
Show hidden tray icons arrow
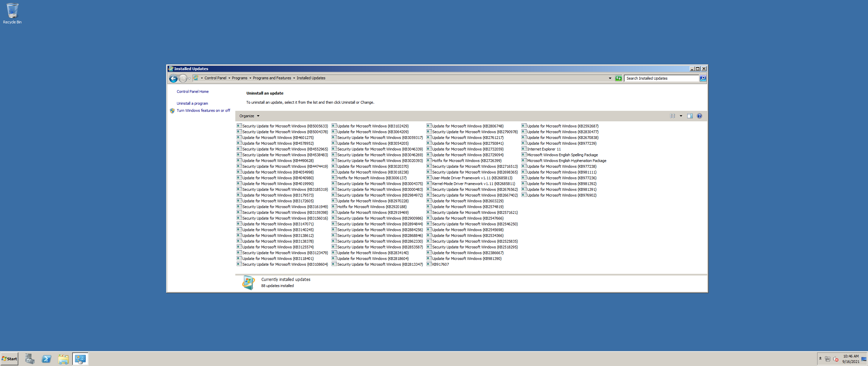820,359
